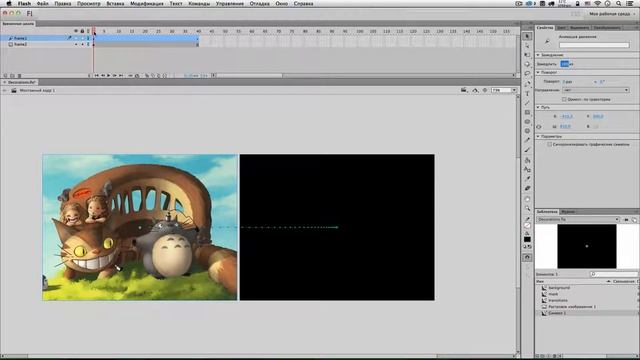The image size is (640, 360).
Task: Select the Free Transform tool
Action: (x=527, y=55)
